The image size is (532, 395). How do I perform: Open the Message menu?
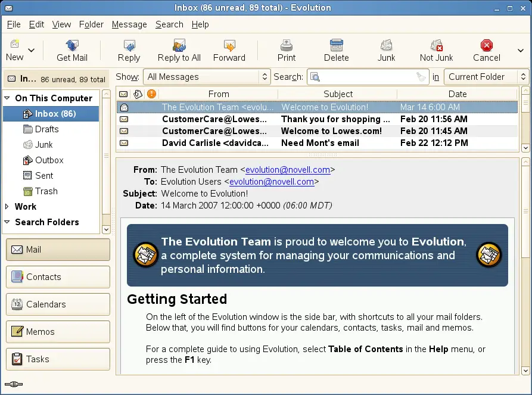coord(129,24)
